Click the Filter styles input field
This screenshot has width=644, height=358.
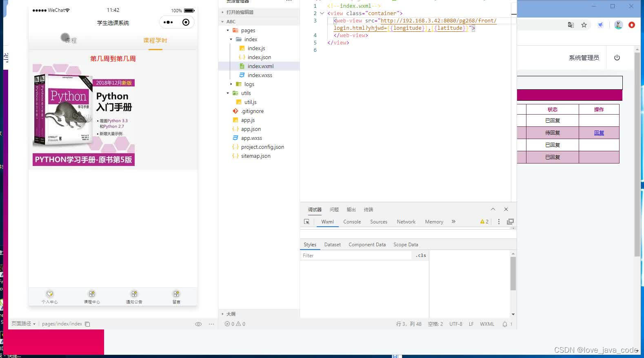pyautogui.click(x=357, y=256)
